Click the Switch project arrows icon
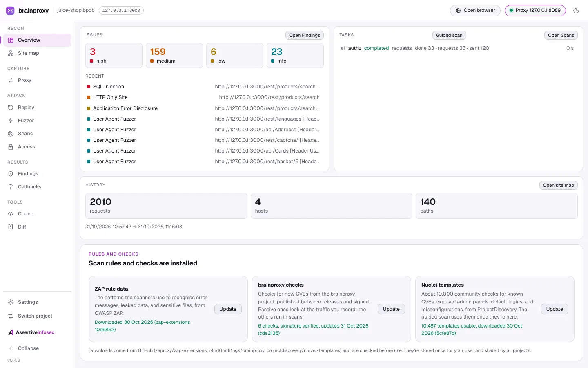 pyautogui.click(x=11, y=316)
